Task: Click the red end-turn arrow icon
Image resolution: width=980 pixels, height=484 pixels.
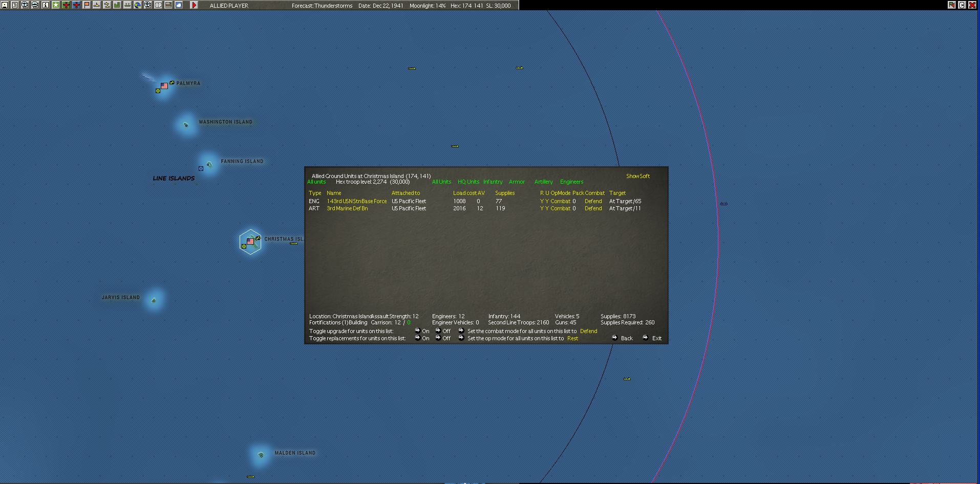Action: 194,5
